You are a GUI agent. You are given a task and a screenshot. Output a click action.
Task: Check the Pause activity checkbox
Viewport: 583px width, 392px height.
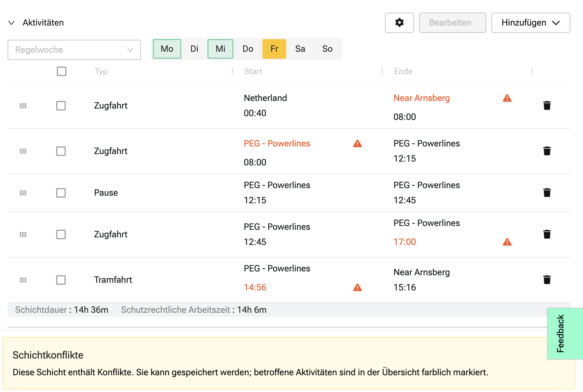(61, 193)
